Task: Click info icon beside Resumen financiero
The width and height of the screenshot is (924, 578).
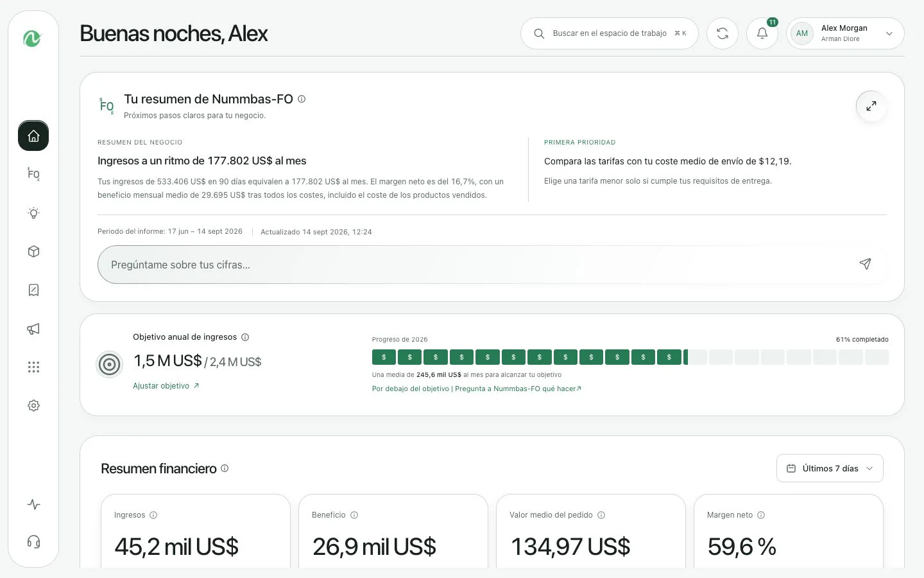Action: click(x=225, y=468)
